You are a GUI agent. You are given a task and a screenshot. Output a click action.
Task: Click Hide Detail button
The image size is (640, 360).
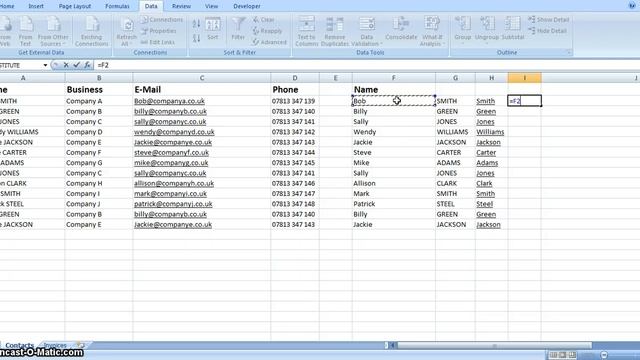[x=547, y=31]
